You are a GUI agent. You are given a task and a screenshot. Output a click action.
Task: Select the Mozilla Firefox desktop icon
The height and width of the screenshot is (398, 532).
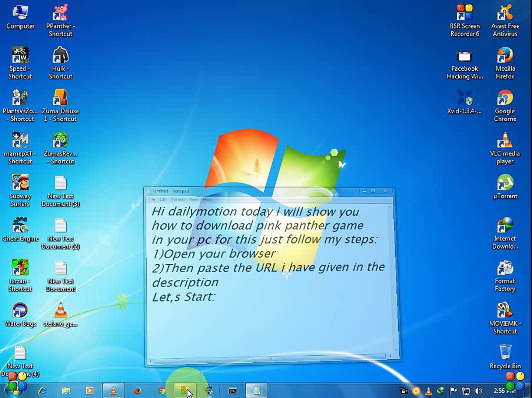[x=505, y=63]
